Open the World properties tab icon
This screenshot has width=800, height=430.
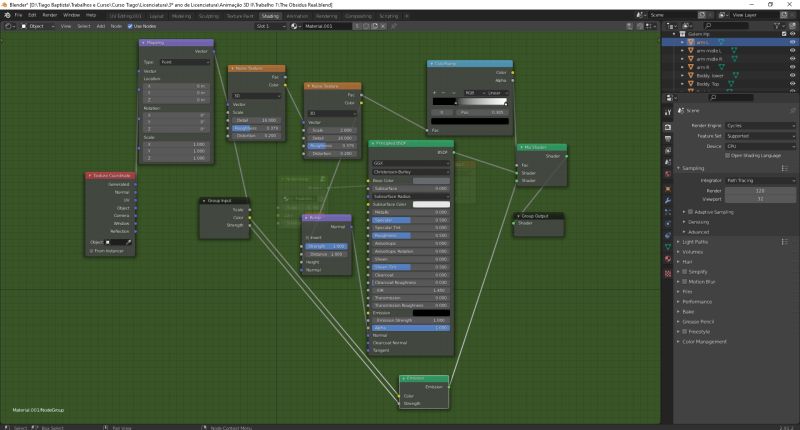coord(668,174)
